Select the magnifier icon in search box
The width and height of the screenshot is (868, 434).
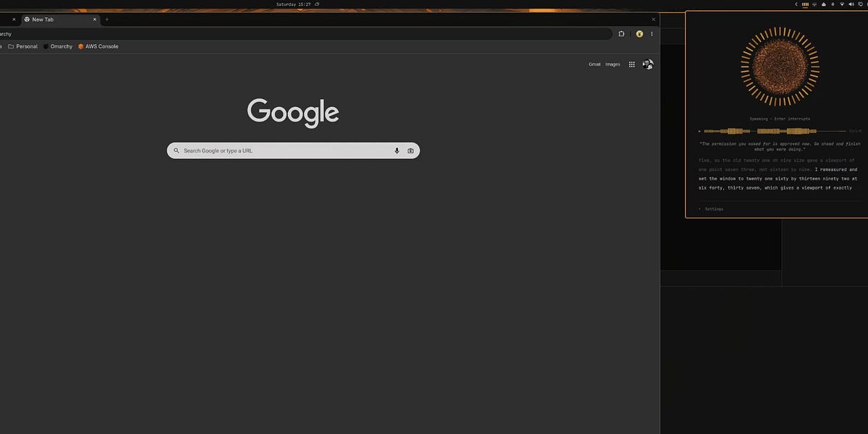pos(176,150)
